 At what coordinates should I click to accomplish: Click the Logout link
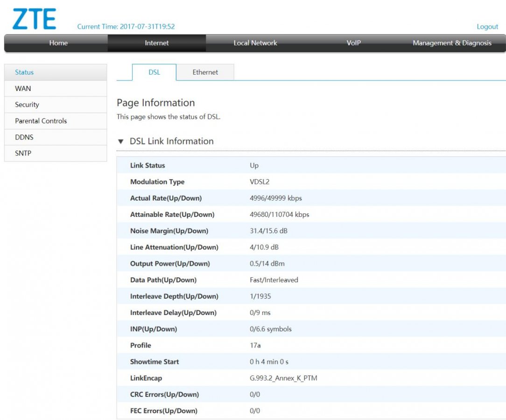coord(487,27)
